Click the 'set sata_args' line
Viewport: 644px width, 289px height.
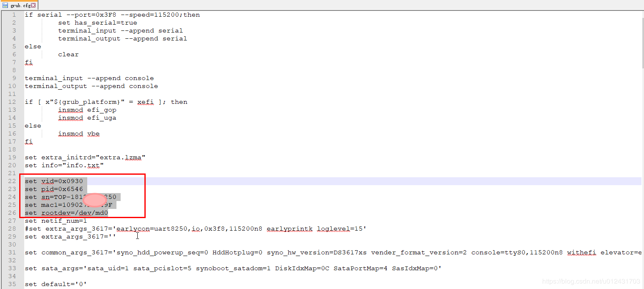pyautogui.click(x=233, y=268)
